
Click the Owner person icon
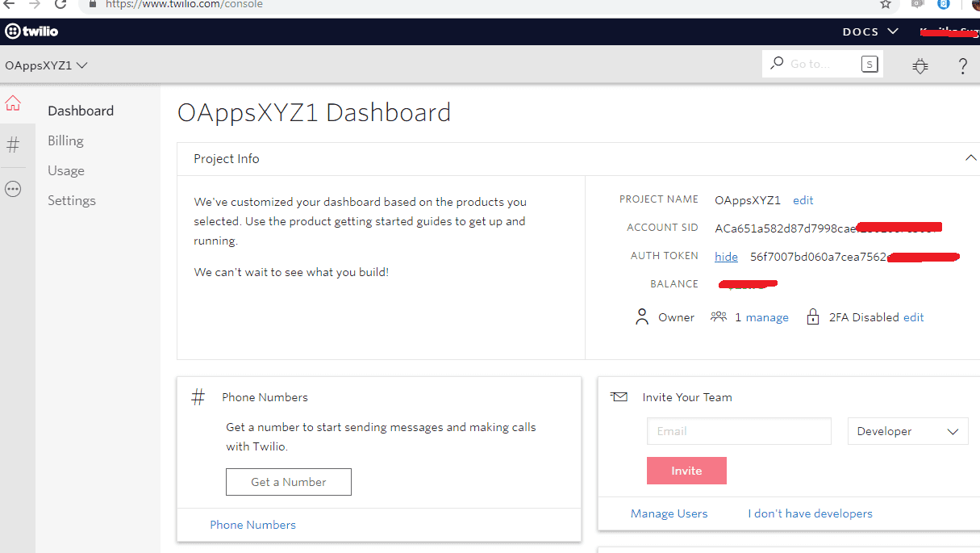pyautogui.click(x=642, y=316)
